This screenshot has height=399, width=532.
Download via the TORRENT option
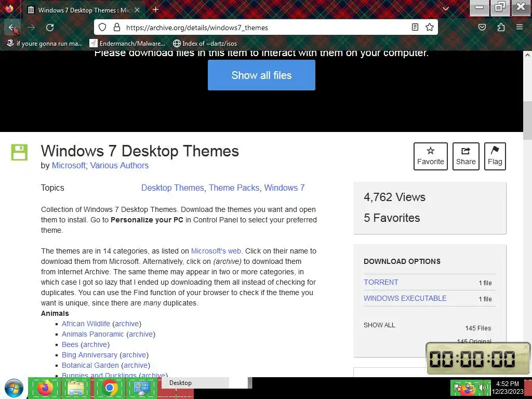point(381,282)
